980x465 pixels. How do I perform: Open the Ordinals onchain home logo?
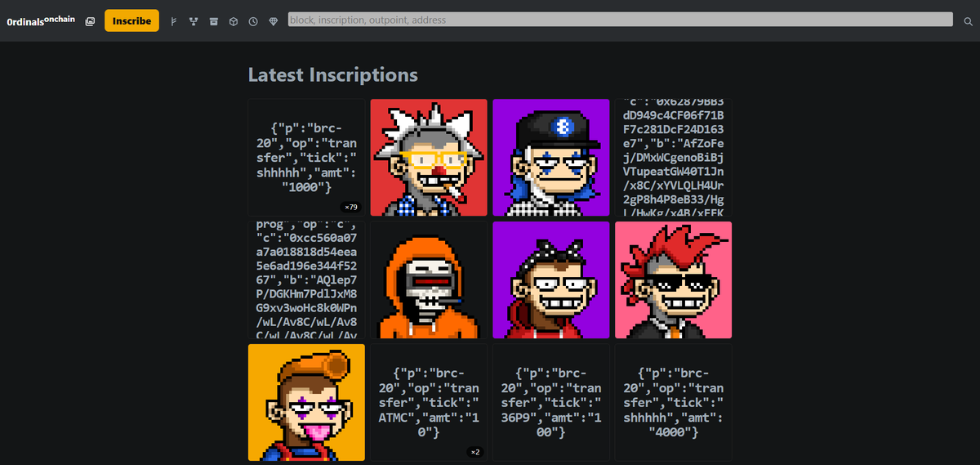click(x=41, y=20)
